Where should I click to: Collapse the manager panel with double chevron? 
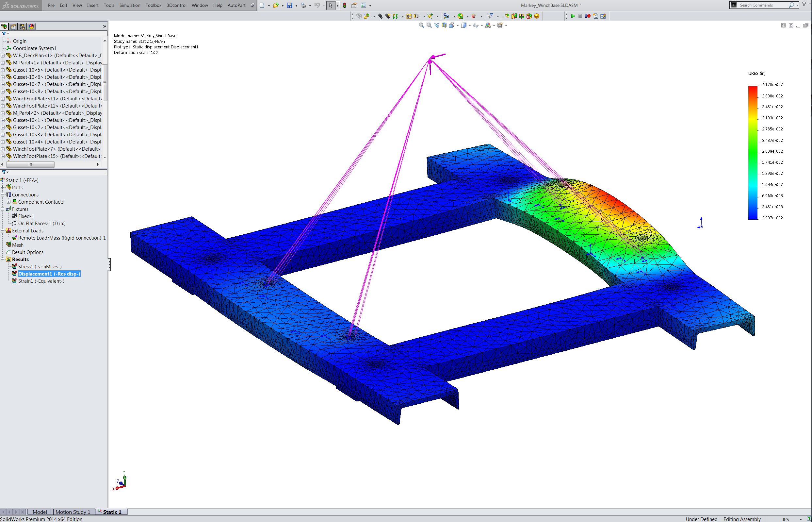pyautogui.click(x=104, y=26)
